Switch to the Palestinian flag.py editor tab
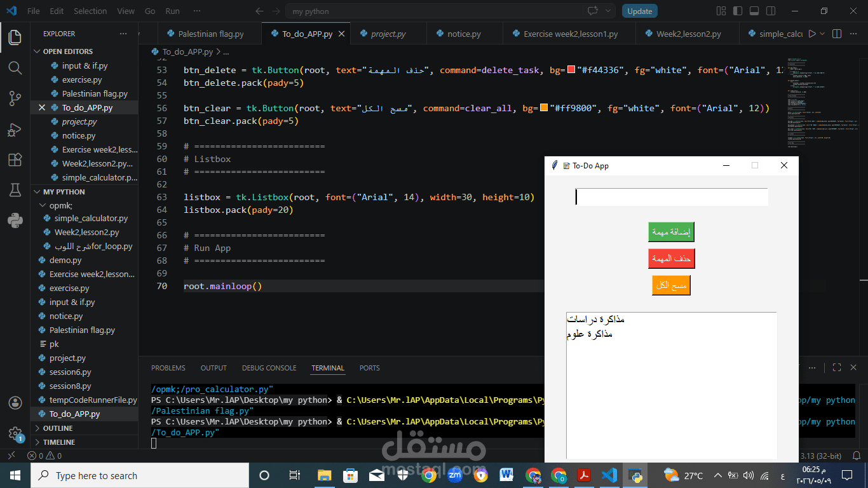The height and width of the screenshot is (488, 868). [210, 34]
